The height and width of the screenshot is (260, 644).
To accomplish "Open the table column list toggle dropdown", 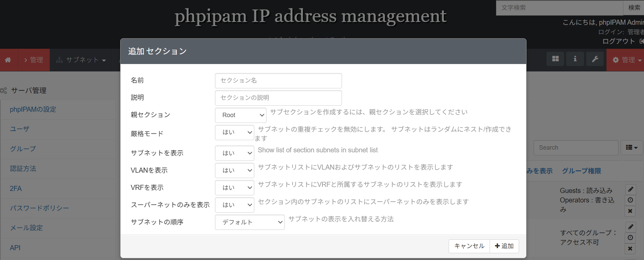I will pos(632,148).
